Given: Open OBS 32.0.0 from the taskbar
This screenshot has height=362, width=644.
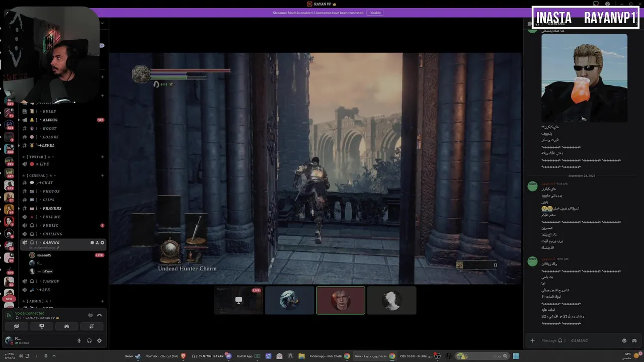Looking at the screenshot, I should coord(420,356).
